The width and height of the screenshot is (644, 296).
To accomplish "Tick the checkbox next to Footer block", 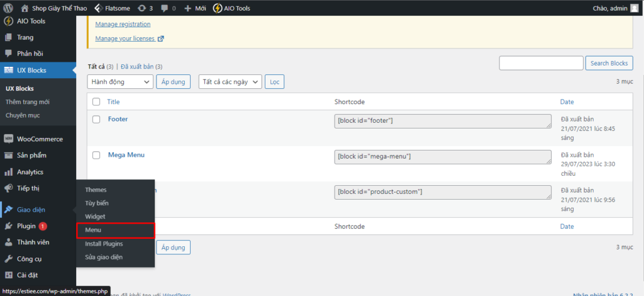I will coord(96,119).
